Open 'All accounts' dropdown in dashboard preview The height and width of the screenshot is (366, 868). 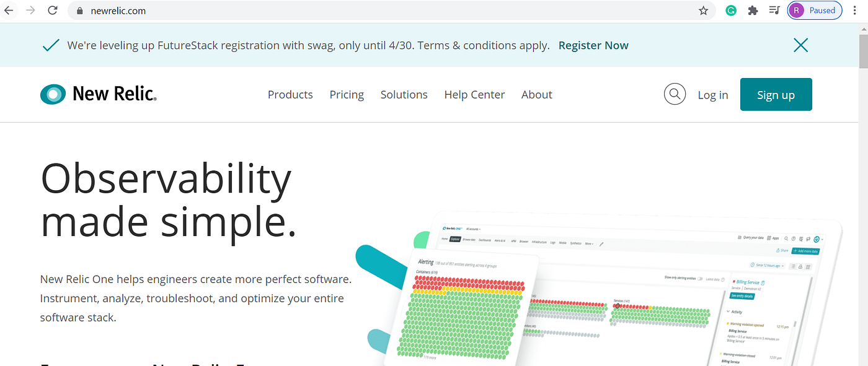coord(473,229)
